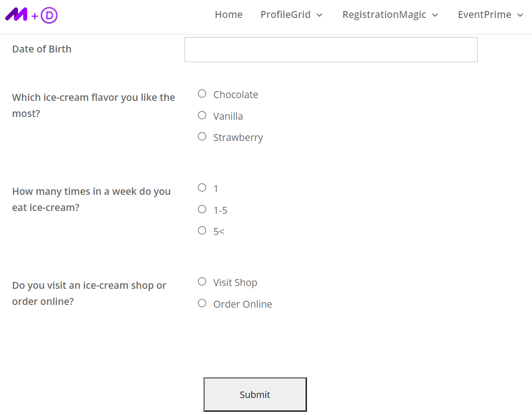This screenshot has width=532, height=415.
Task: Choose Vanilla as favorite flavor
Action: click(x=202, y=116)
